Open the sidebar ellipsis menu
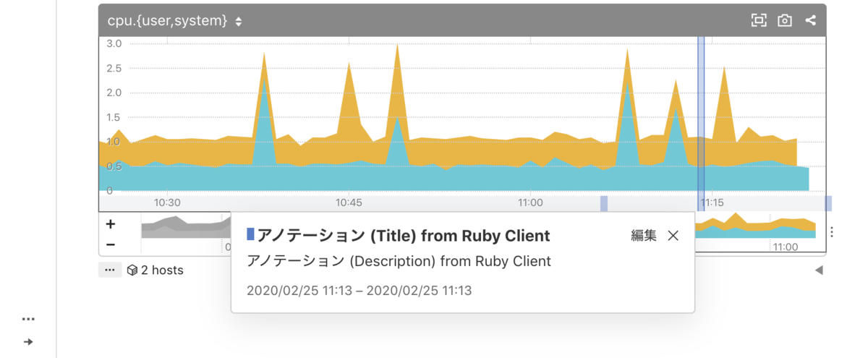The image size is (868, 358). 28,319
